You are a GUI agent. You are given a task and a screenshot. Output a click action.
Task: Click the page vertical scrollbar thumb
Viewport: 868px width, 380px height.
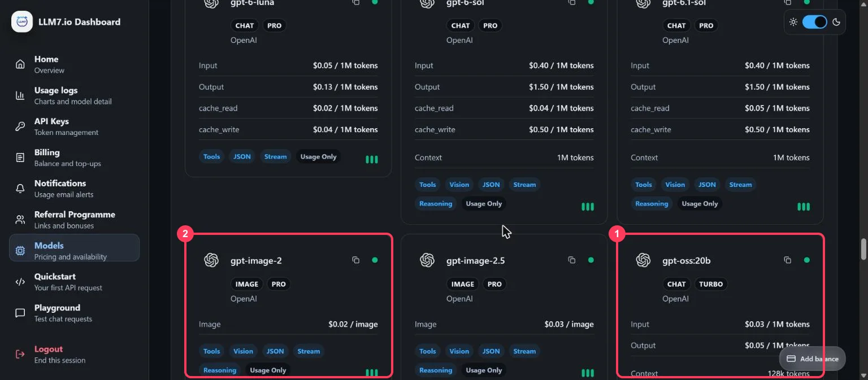point(863,248)
